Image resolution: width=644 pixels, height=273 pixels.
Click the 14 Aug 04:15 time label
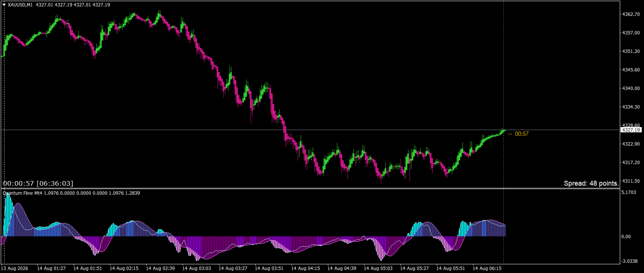coord(306,268)
